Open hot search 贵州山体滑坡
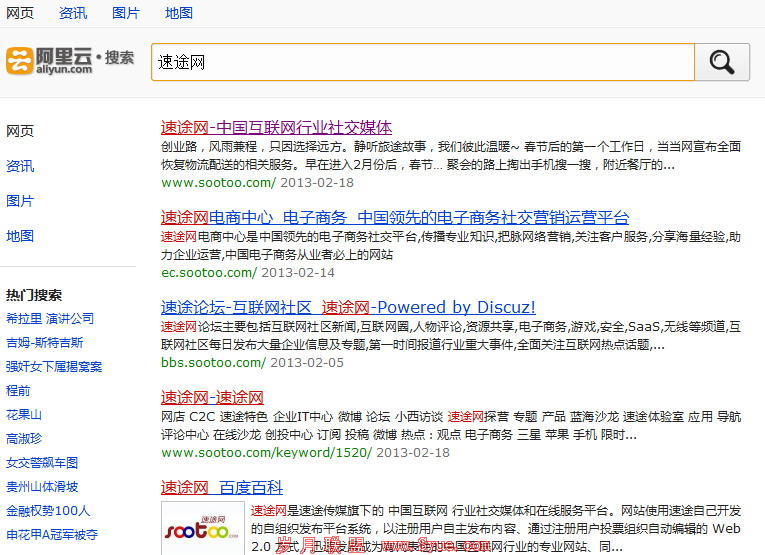The width and height of the screenshot is (765, 555). (42, 487)
